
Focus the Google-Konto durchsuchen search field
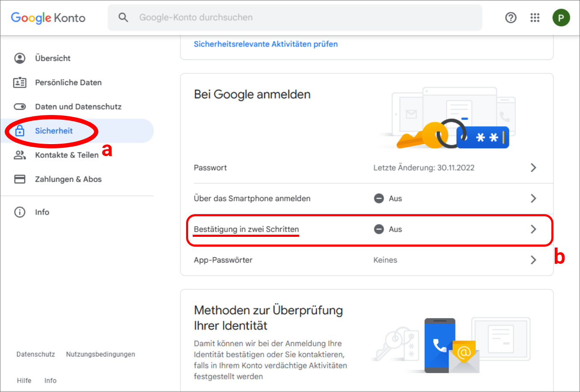tap(295, 18)
